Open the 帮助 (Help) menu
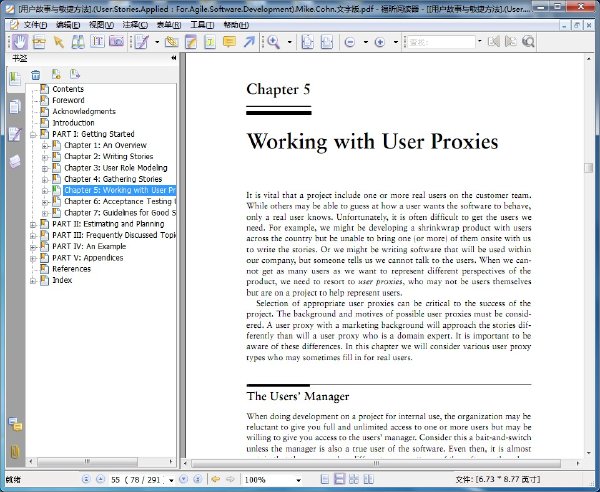This screenshot has width=600, height=492. tap(236, 25)
